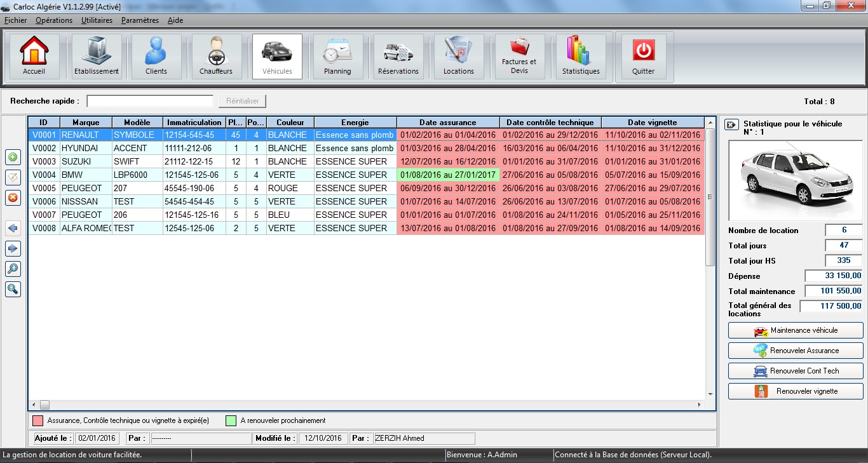Click the Maintenance véhicule button
868x463 pixels.
(x=796, y=330)
